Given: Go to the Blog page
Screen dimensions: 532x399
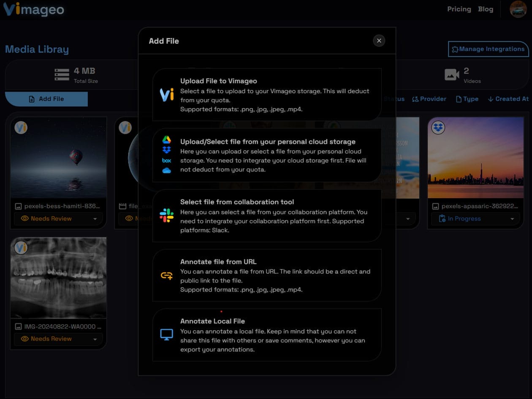Looking at the screenshot, I should coord(485,9).
